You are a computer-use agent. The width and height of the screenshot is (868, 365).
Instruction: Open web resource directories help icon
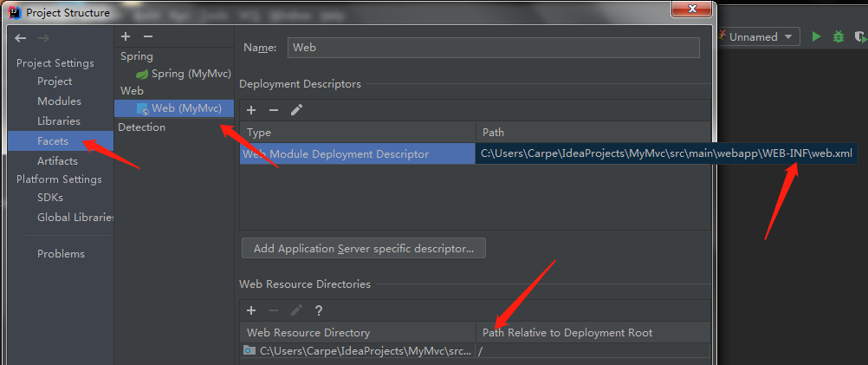318,310
